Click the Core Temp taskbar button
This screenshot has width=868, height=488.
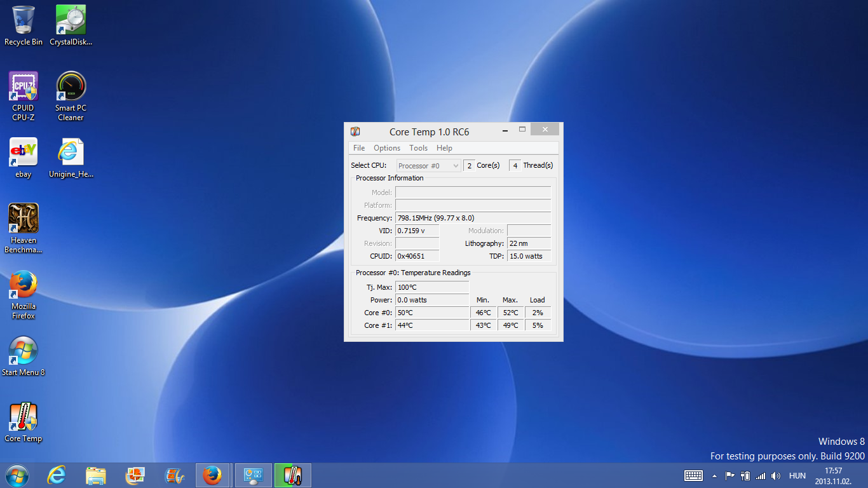tap(292, 475)
